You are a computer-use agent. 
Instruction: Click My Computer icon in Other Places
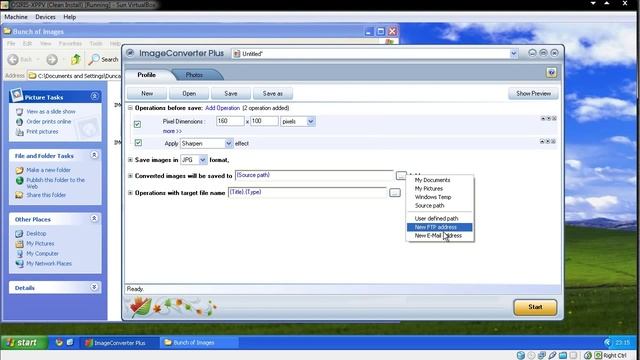tap(19, 253)
